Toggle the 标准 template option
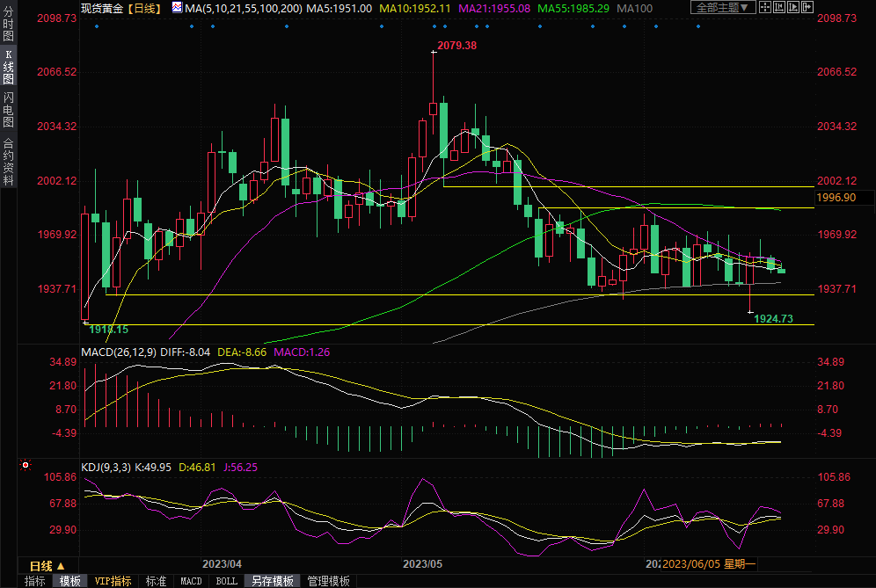The image size is (876, 588). (156, 581)
